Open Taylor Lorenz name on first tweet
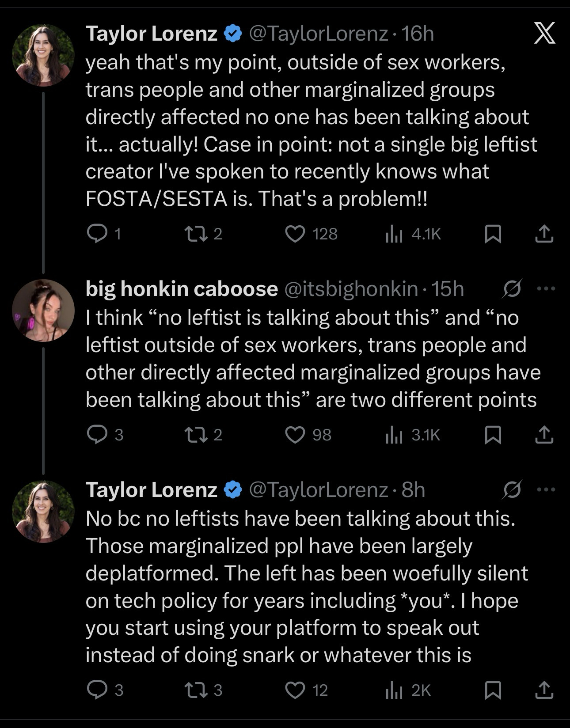The height and width of the screenshot is (728, 570). 151,34
